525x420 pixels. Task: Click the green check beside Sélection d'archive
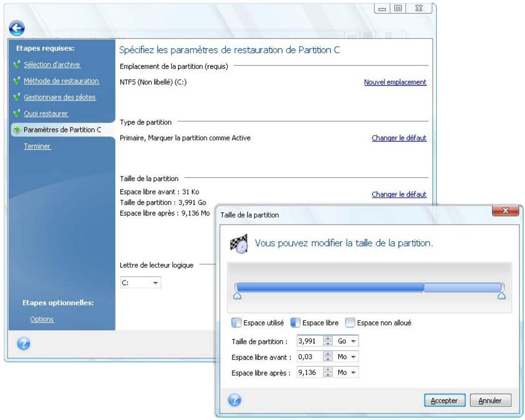pyautogui.click(x=17, y=64)
